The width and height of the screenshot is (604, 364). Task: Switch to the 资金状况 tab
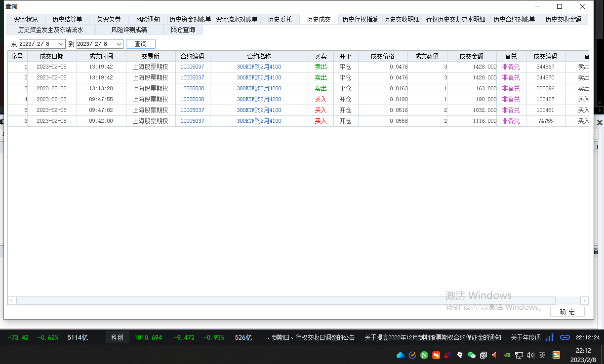pos(26,19)
